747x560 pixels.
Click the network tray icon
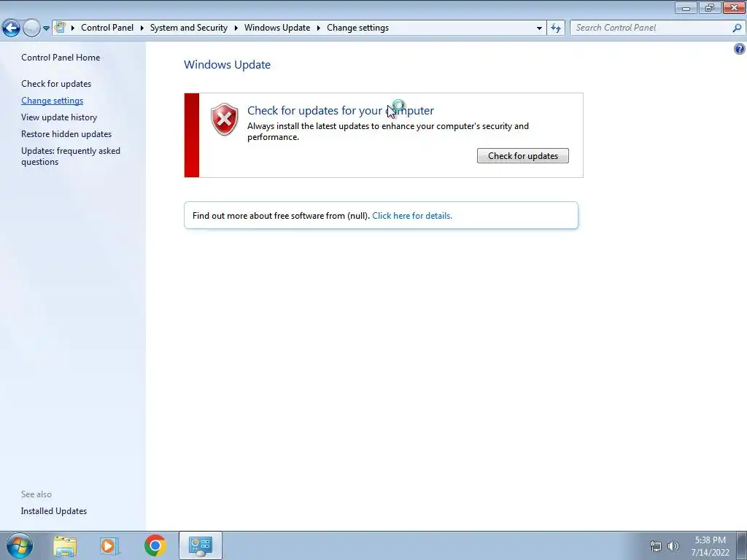pos(656,546)
